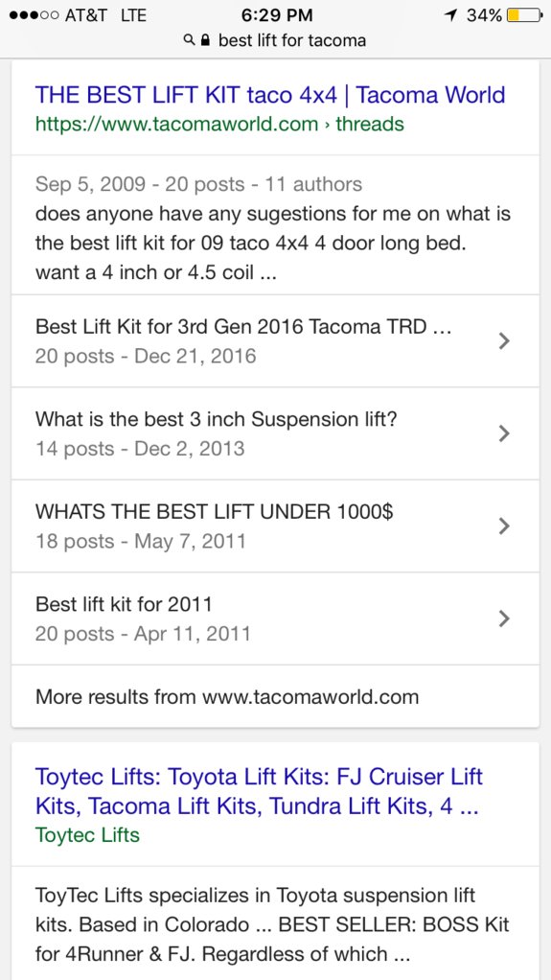Expand chevron for LIFT UNDER 1000$ thread
This screenshot has height=980, width=551.
[x=504, y=526]
